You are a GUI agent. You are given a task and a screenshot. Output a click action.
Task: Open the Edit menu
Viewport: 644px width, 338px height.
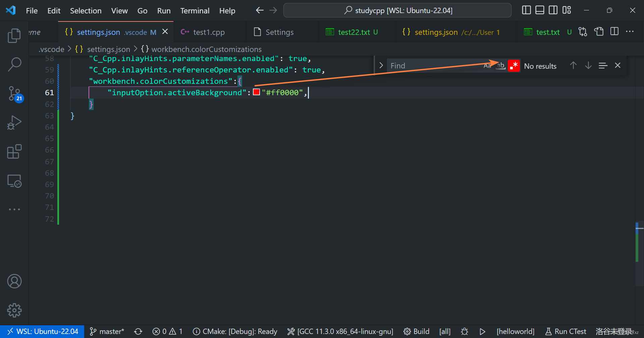pos(54,11)
